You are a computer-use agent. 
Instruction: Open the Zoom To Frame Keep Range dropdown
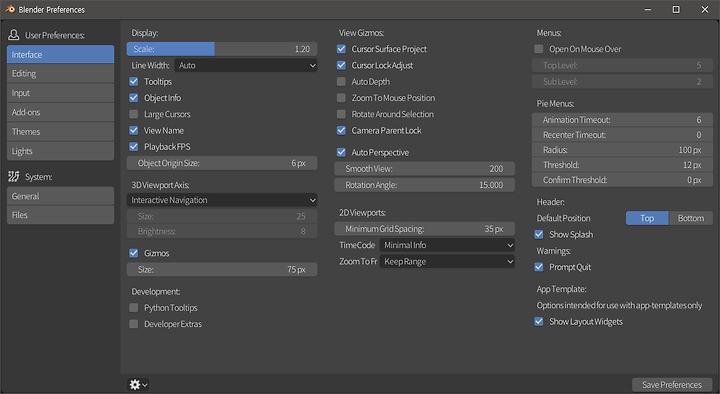point(447,261)
